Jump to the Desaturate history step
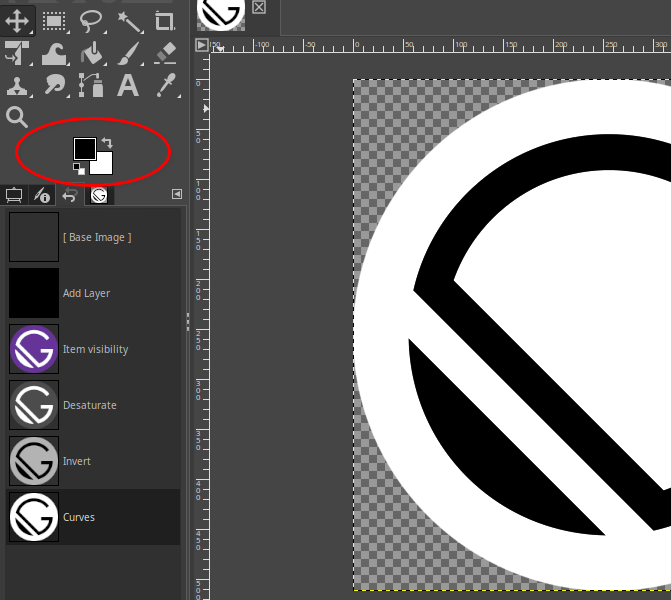 point(90,405)
